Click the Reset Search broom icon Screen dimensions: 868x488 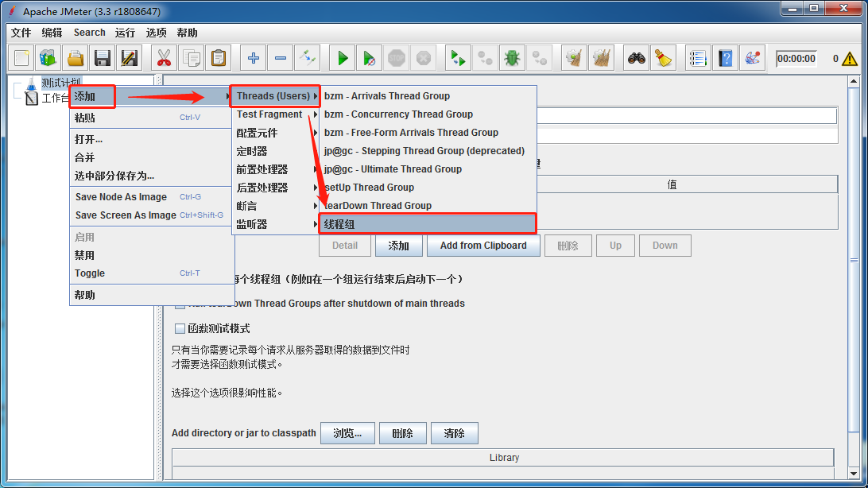tap(663, 58)
